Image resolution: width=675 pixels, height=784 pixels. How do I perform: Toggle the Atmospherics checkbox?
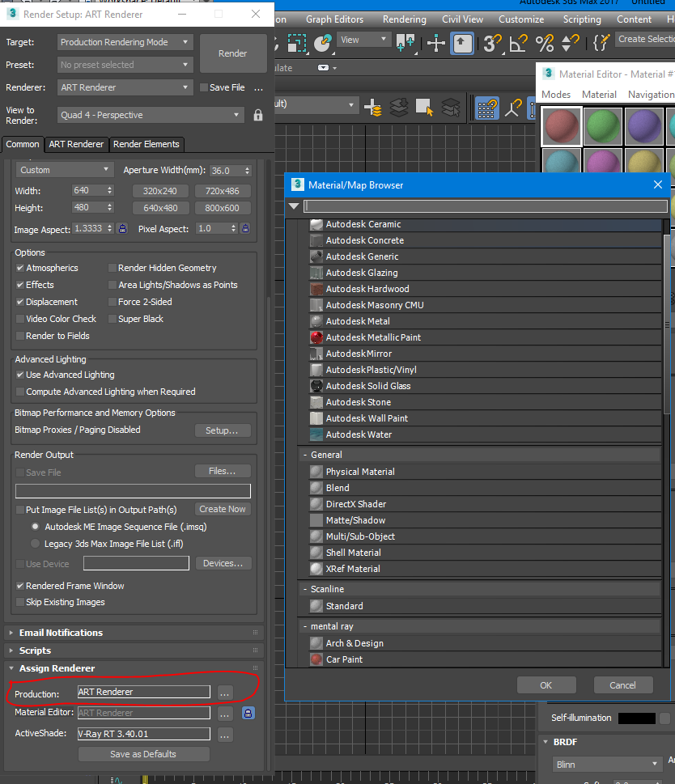click(x=20, y=268)
